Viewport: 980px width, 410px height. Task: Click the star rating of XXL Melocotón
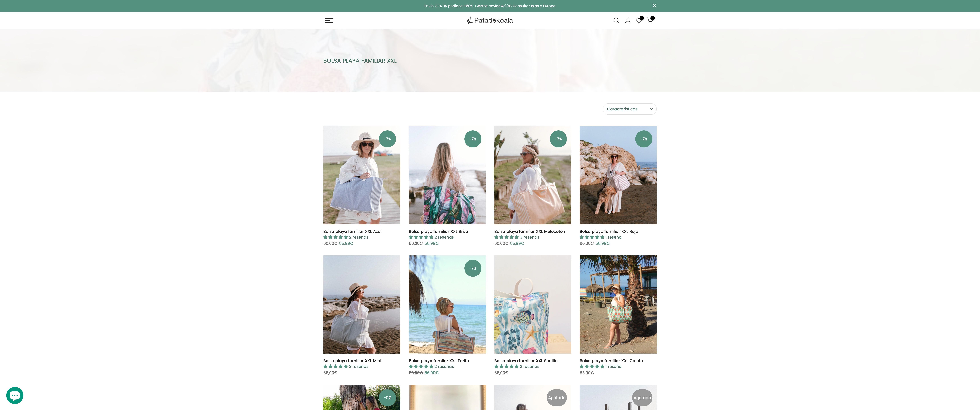[x=506, y=237]
